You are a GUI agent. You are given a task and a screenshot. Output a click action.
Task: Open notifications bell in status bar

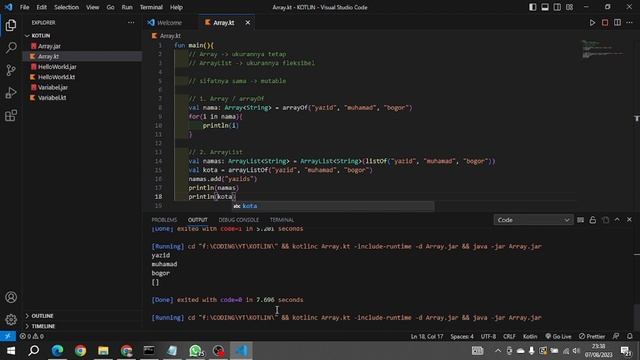pyautogui.click(x=630, y=336)
